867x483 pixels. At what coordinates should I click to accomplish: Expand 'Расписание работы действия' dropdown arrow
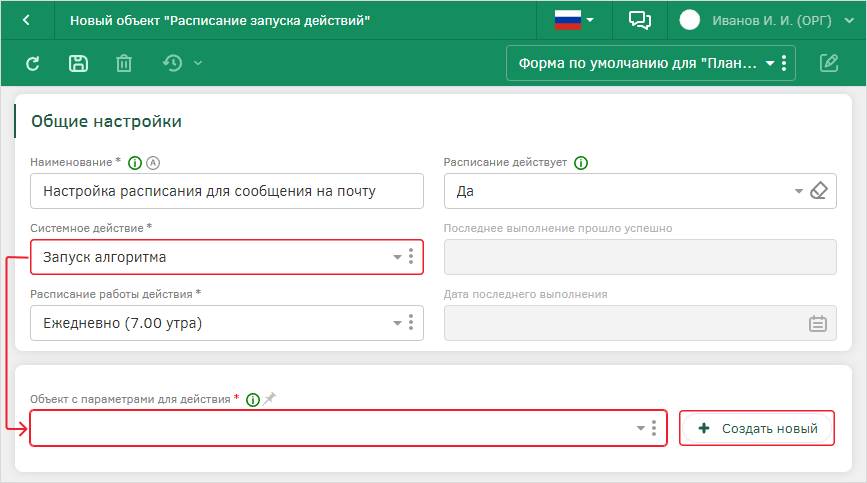(x=396, y=323)
